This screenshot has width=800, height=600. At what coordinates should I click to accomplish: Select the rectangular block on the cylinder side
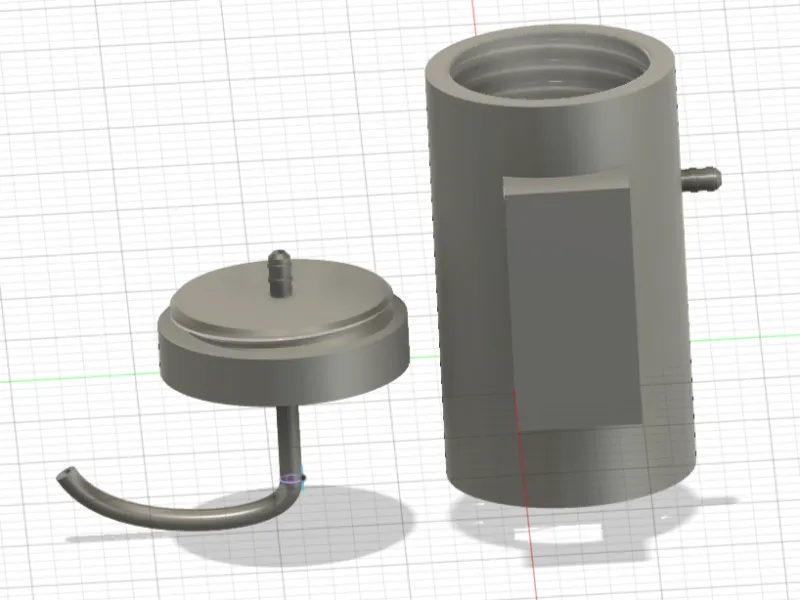pyautogui.click(x=574, y=306)
